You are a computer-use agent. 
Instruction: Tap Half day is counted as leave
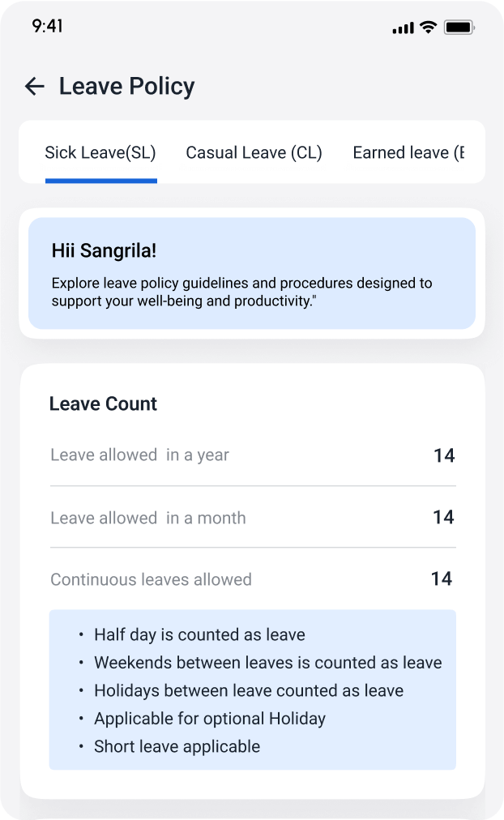click(x=199, y=634)
